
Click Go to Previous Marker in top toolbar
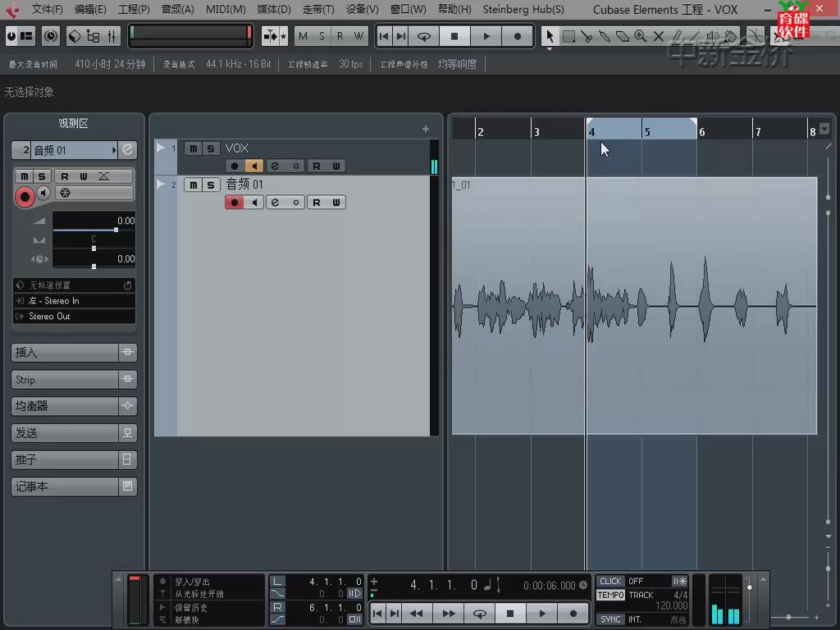point(384,36)
